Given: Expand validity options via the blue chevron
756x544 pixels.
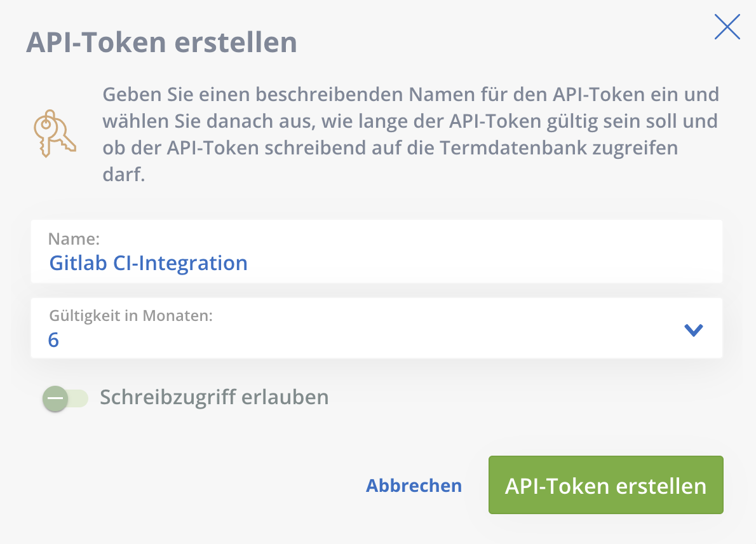Looking at the screenshot, I should point(694,330).
